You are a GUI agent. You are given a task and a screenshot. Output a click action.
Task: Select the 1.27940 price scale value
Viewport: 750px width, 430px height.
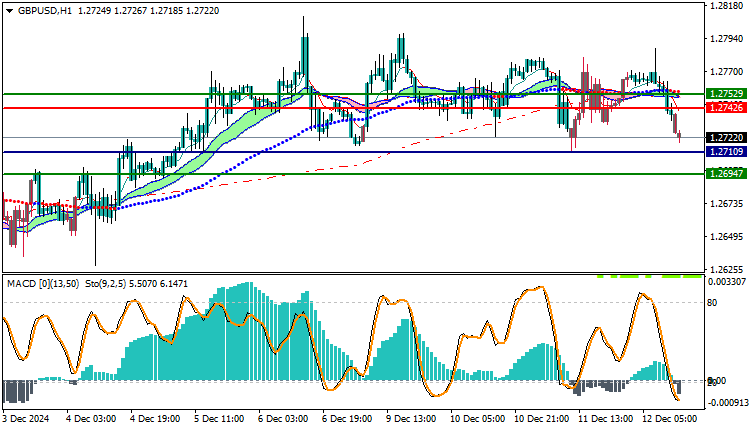tap(727, 39)
